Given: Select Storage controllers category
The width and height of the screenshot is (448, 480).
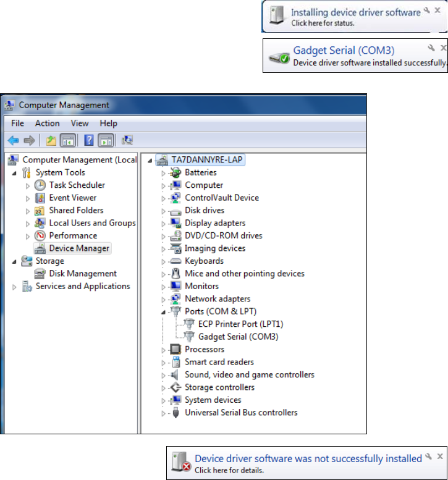Looking at the screenshot, I should [x=219, y=387].
